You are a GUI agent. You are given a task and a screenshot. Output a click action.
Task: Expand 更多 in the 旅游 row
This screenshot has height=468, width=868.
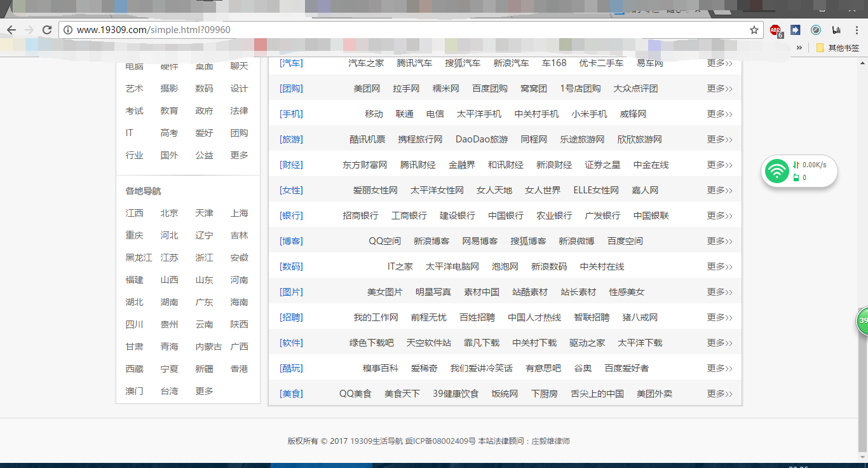[x=720, y=139]
